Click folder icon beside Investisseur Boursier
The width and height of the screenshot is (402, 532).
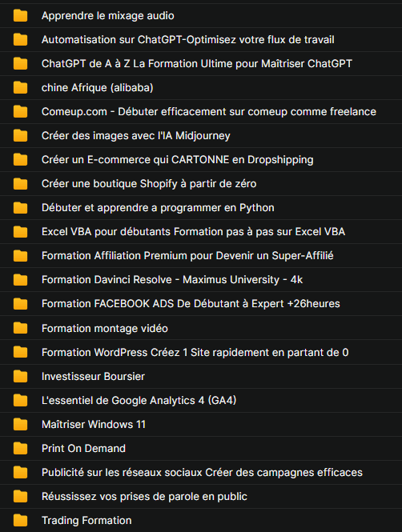tap(20, 376)
